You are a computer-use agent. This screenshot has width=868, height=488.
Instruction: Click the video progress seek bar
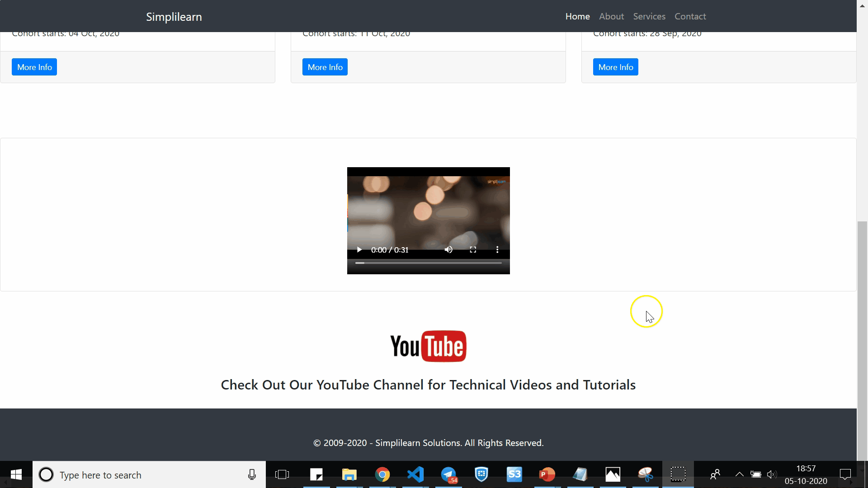click(x=429, y=263)
